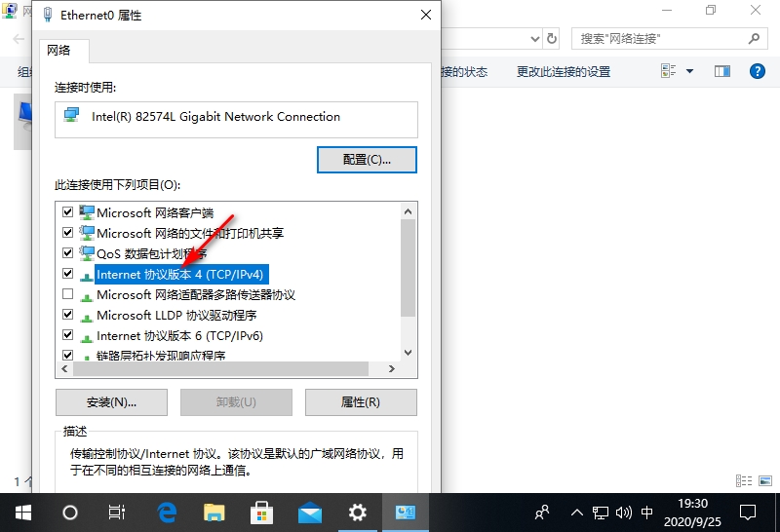Select Microsoft 网络适配器多路传送器协议 item

(x=196, y=295)
